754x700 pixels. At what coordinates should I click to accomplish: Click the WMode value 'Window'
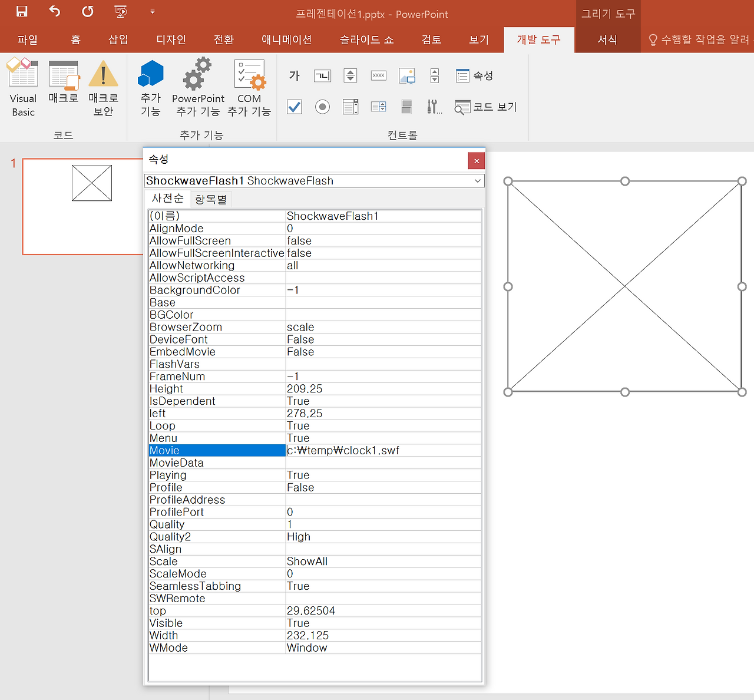tap(383, 648)
